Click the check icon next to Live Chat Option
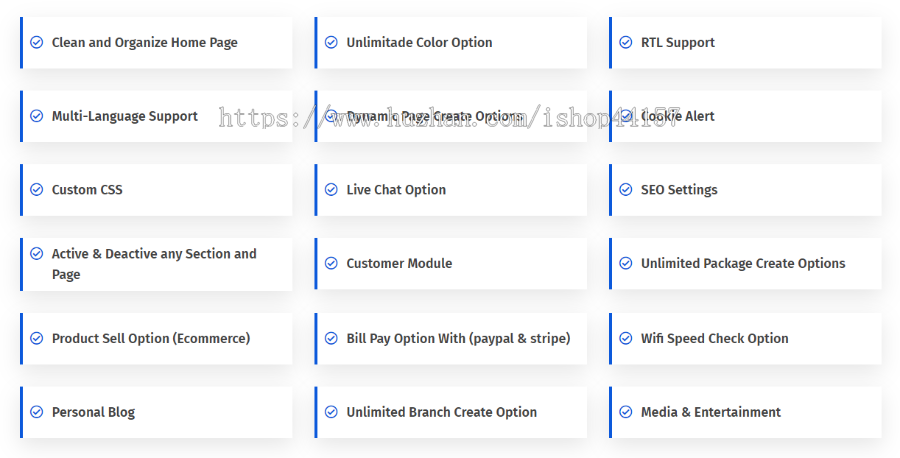Viewport: 900px width, 458px height. [331, 189]
